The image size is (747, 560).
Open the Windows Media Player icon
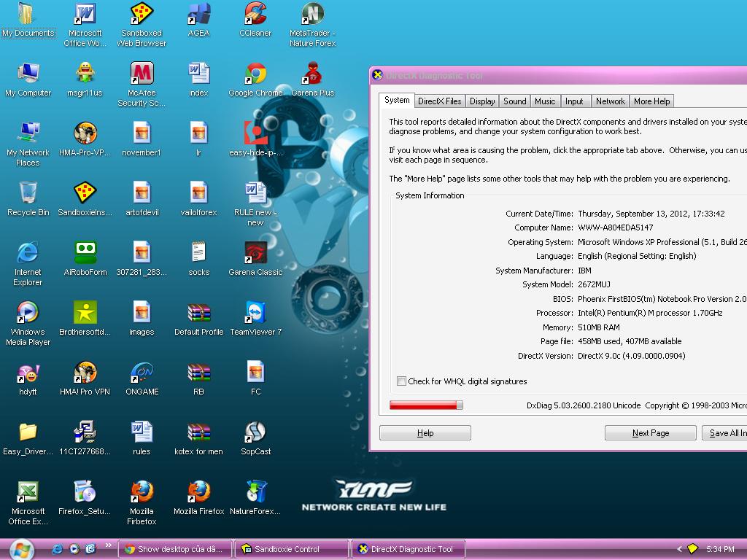point(28,314)
